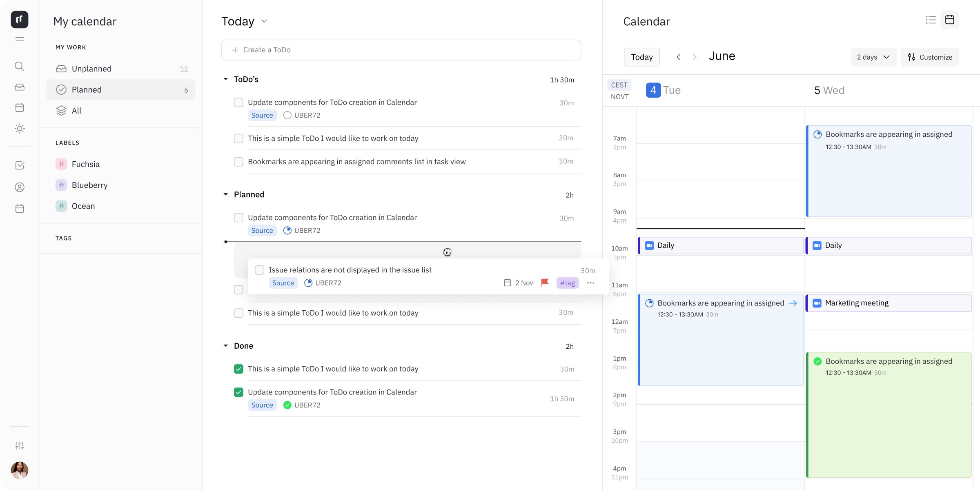The image size is (980, 490).
Task: Open inbox icon in left rail
Action: click(x=20, y=87)
